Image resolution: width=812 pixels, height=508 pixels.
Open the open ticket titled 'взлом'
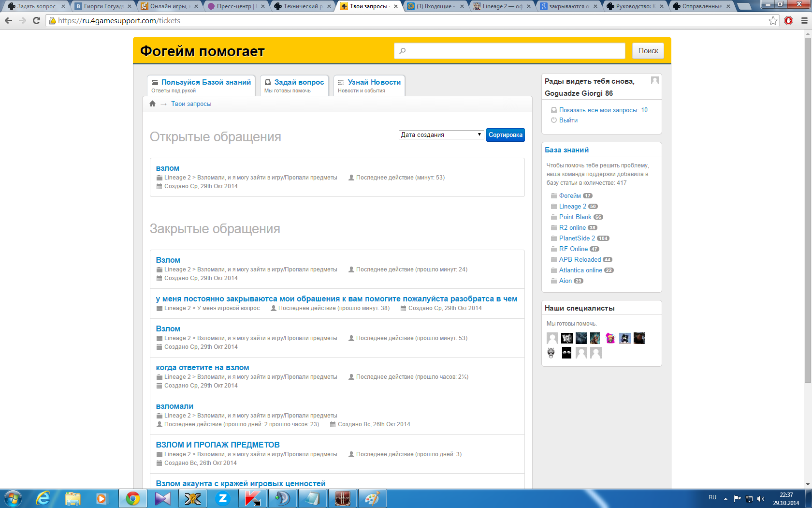[168, 168]
